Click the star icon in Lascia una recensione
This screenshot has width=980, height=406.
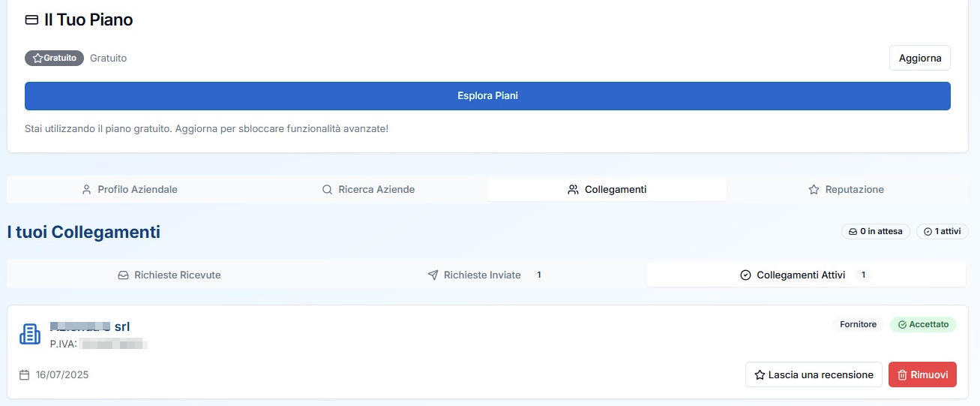(x=760, y=374)
